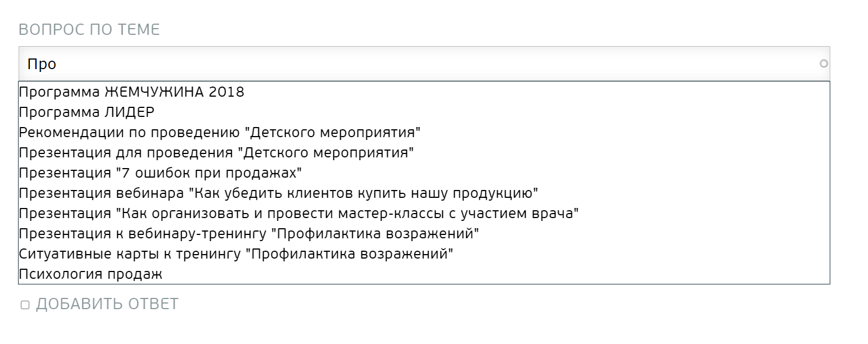Click "7 ошибок при продажах" quoted title
The height and width of the screenshot is (344, 868).
(209, 173)
